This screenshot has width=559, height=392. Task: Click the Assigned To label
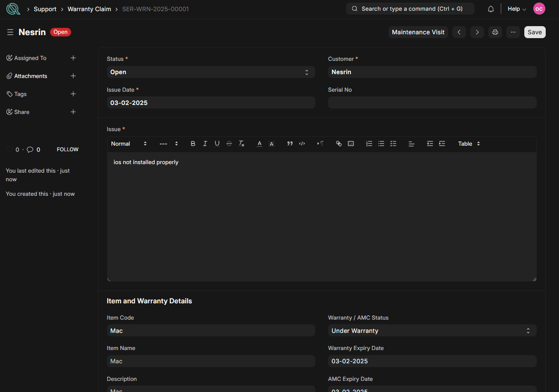[x=30, y=58]
